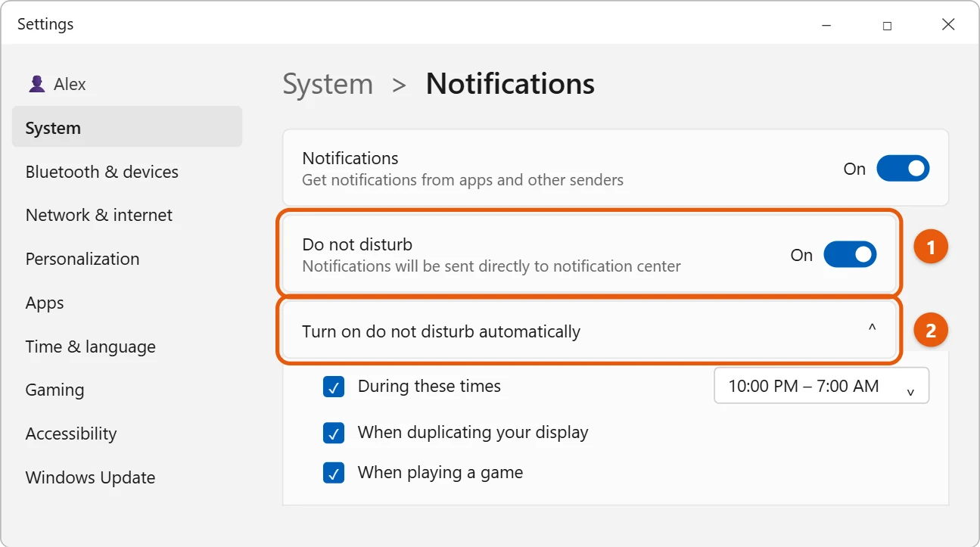Screen dimensions: 980x547
Task: Click the Notifications page heading
Action: click(x=510, y=83)
